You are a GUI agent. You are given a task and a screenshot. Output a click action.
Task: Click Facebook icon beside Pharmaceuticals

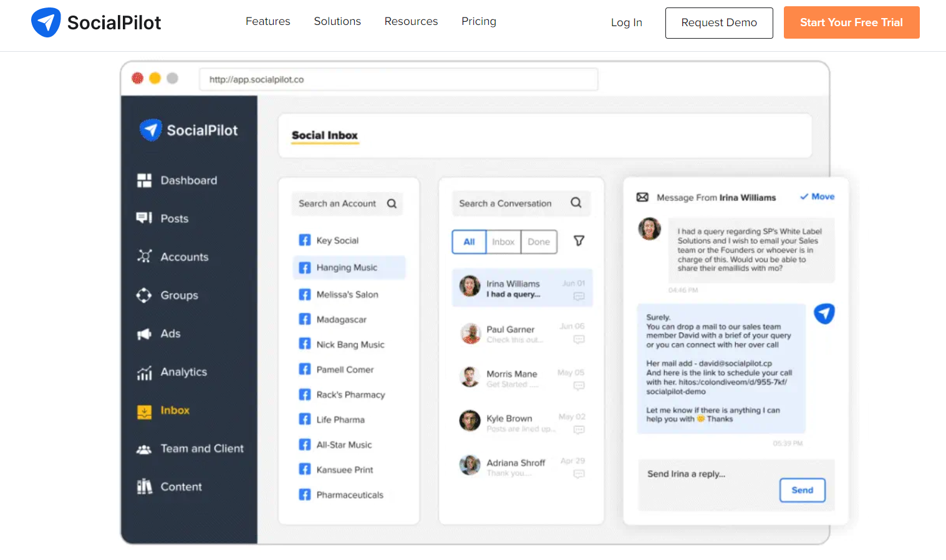coord(304,495)
